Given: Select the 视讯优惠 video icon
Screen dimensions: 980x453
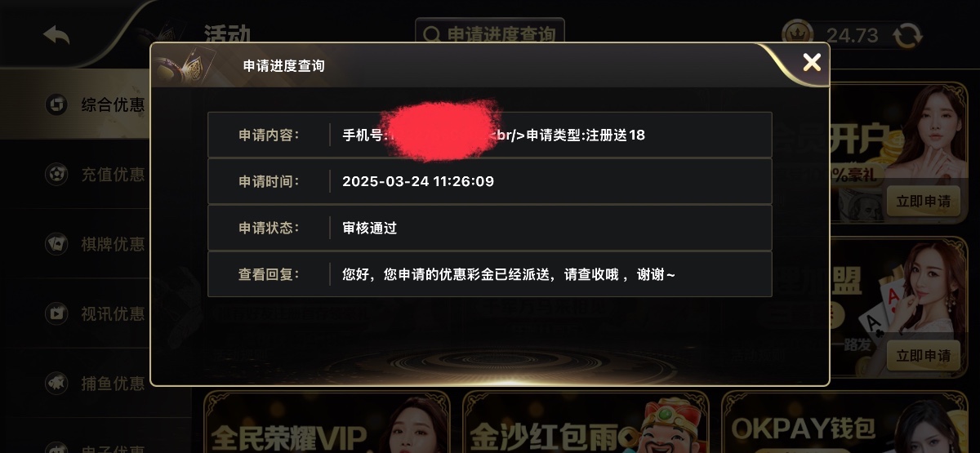Looking at the screenshot, I should [56, 313].
